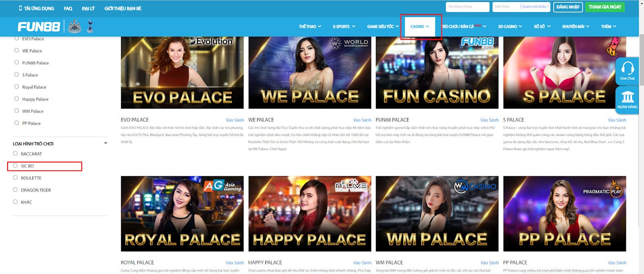The width and height of the screenshot is (644, 274).
Task: Collapse the Loại Hình Trò Chơi section arrow
Action: pos(105,143)
